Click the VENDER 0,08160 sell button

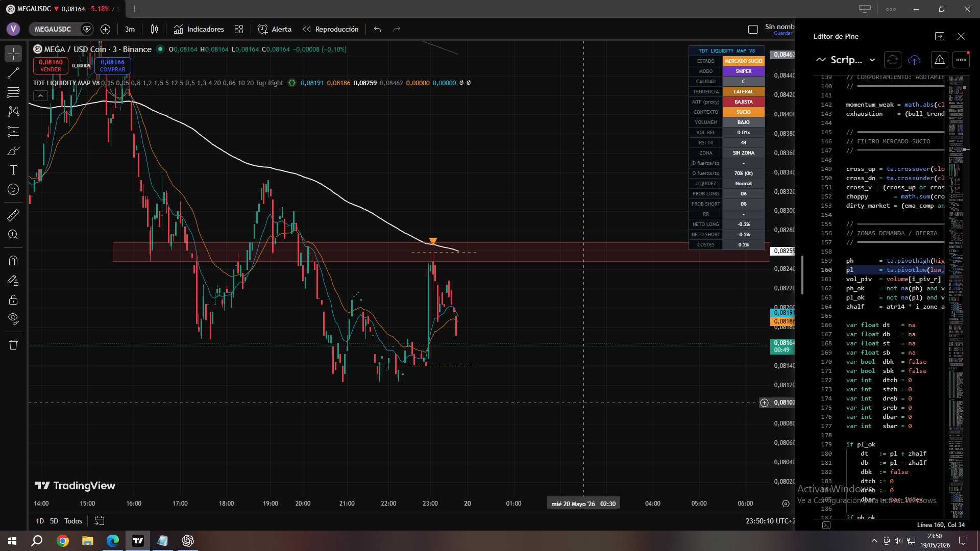[x=51, y=65]
